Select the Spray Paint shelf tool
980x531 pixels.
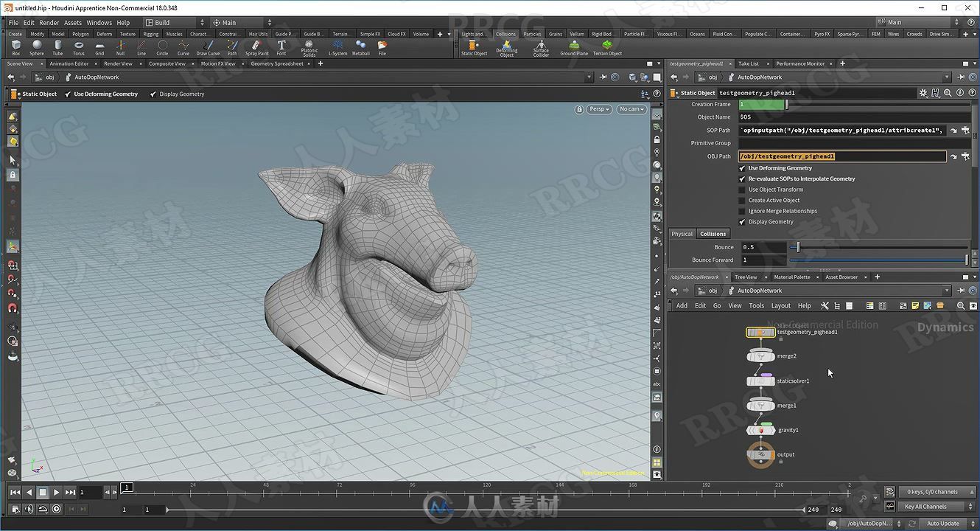(x=256, y=48)
